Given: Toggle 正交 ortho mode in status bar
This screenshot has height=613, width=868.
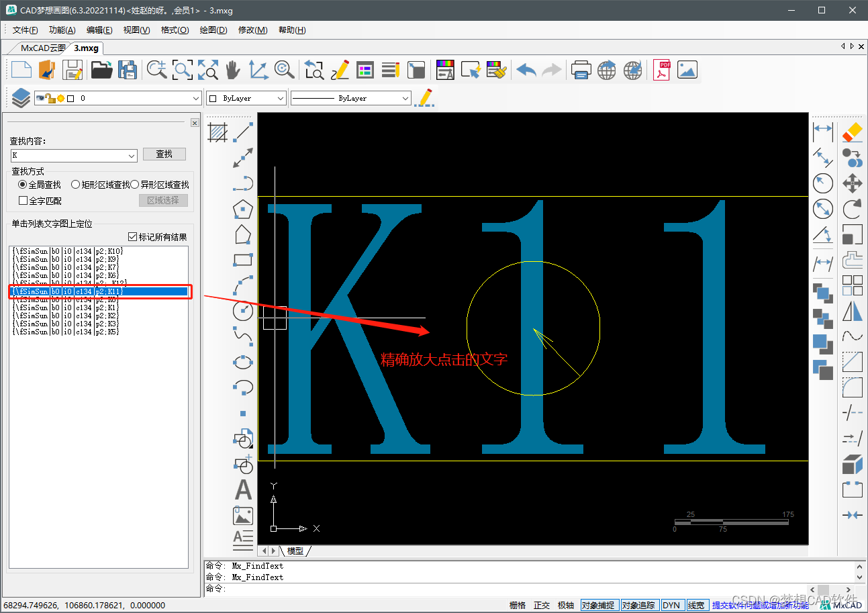Looking at the screenshot, I should tap(542, 605).
